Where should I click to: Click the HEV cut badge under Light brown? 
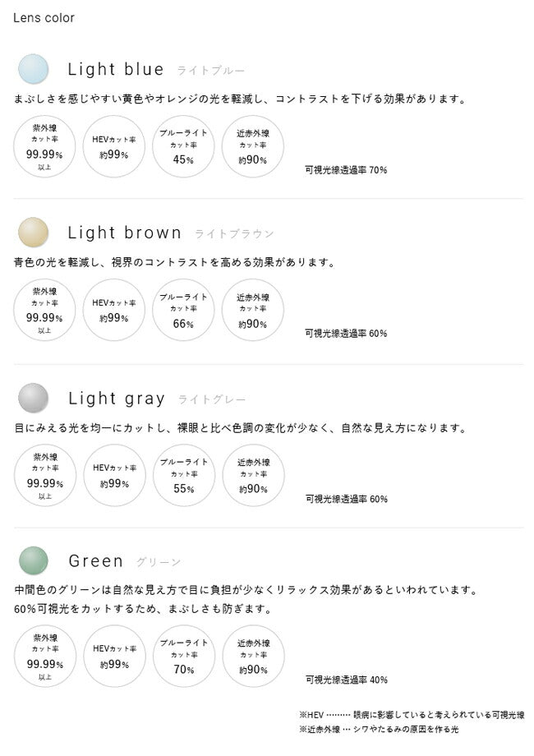[114, 310]
